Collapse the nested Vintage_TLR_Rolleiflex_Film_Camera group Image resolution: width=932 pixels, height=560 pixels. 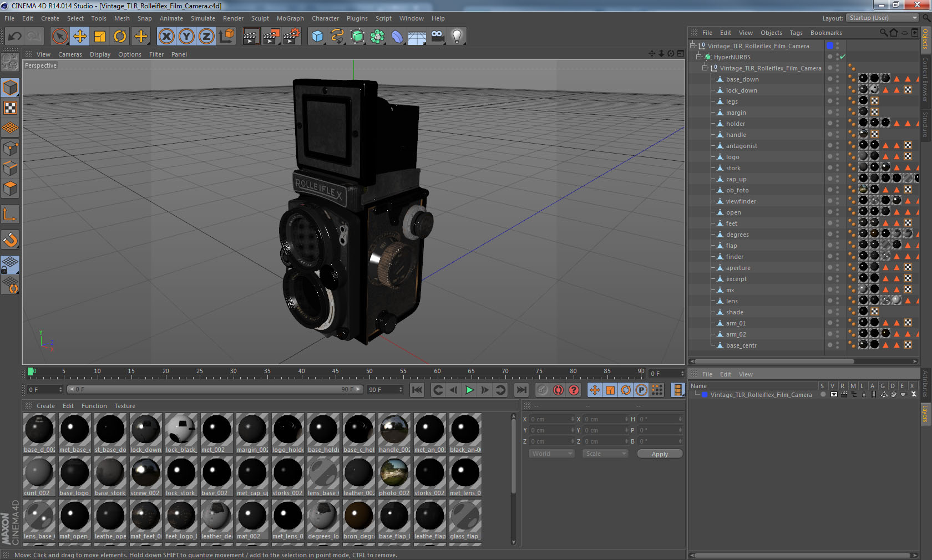(x=705, y=68)
